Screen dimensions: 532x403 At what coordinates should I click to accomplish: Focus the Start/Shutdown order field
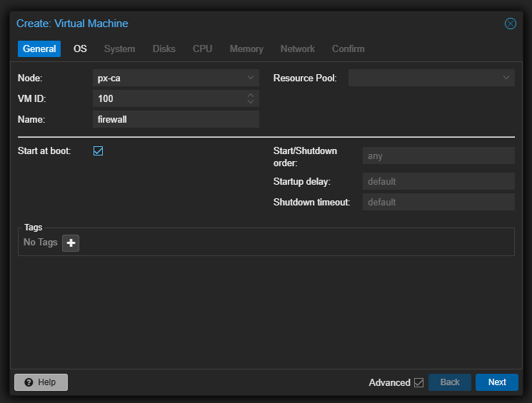tap(438, 155)
